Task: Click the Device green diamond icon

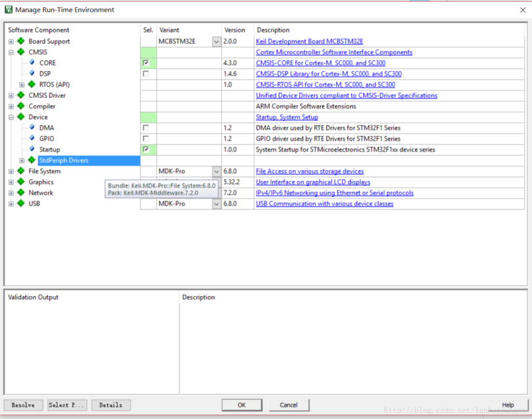Action: pyautogui.click(x=21, y=116)
